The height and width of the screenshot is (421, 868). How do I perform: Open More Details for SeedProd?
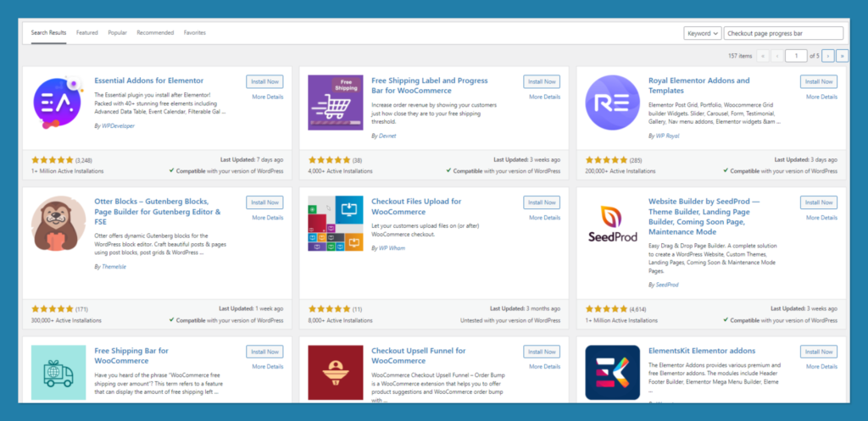pyautogui.click(x=822, y=218)
